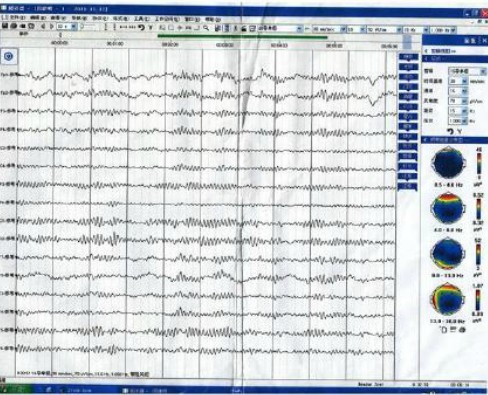Click the last blue event marker button
Screen dimensions: 488x395
(408, 186)
